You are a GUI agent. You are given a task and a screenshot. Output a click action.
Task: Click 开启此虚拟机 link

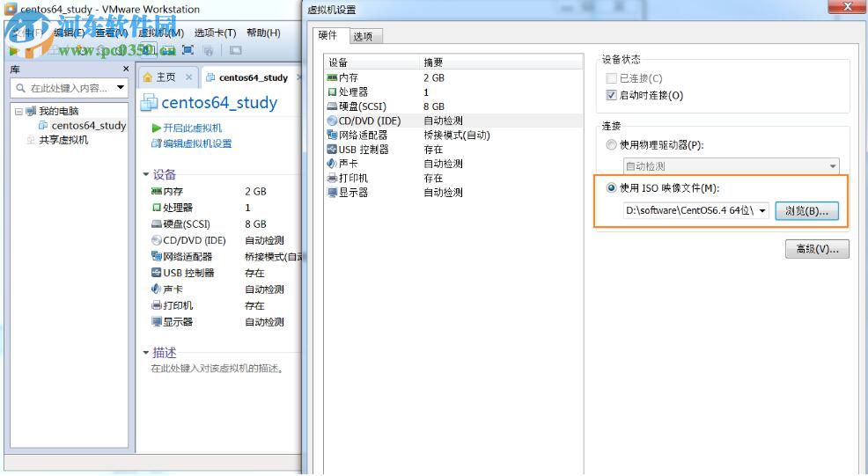tap(187, 128)
